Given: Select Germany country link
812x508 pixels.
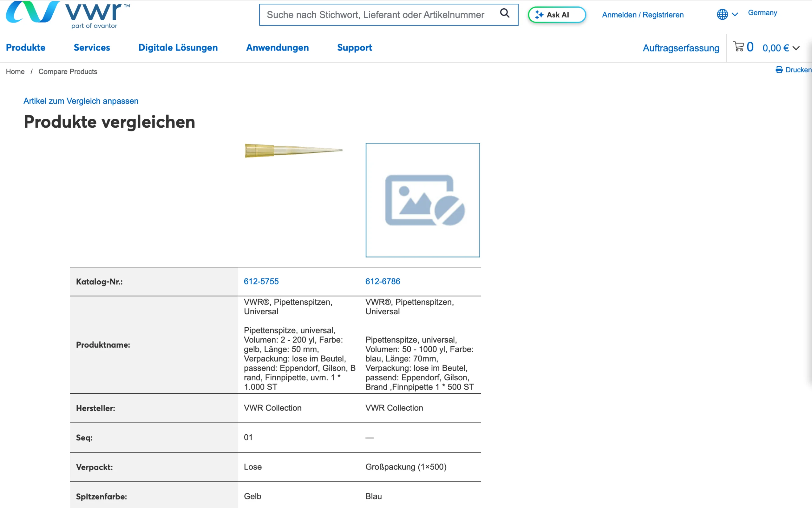Looking at the screenshot, I should tap(762, 13).
